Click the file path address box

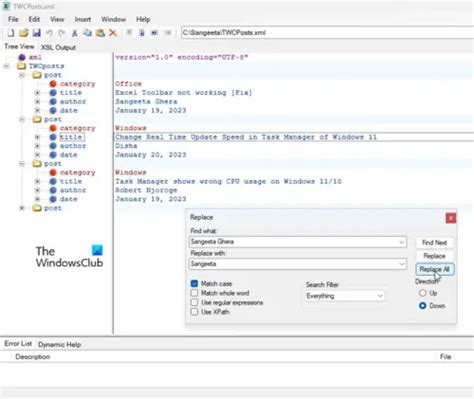pos(327,33)
